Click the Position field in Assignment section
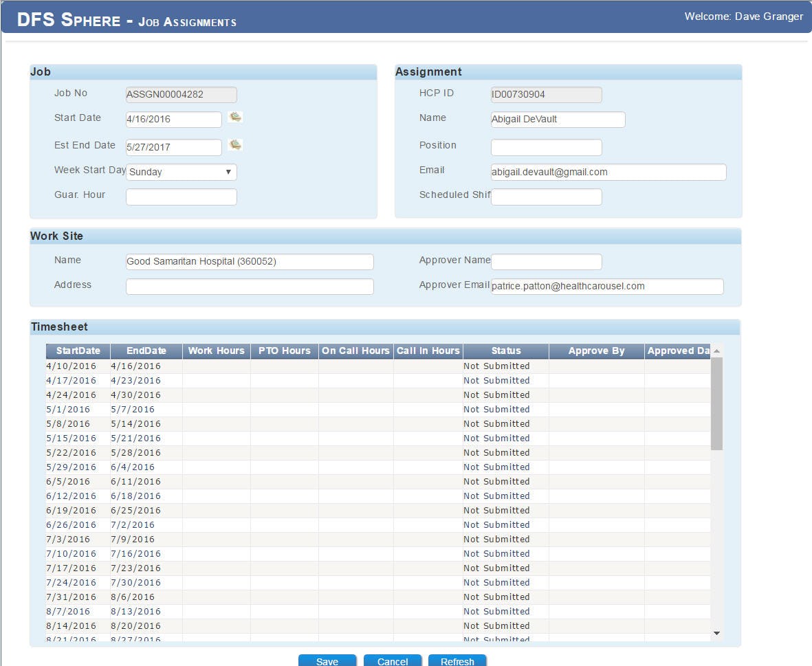Viewport: 812px width, 666px height. [x=546, y=147]
